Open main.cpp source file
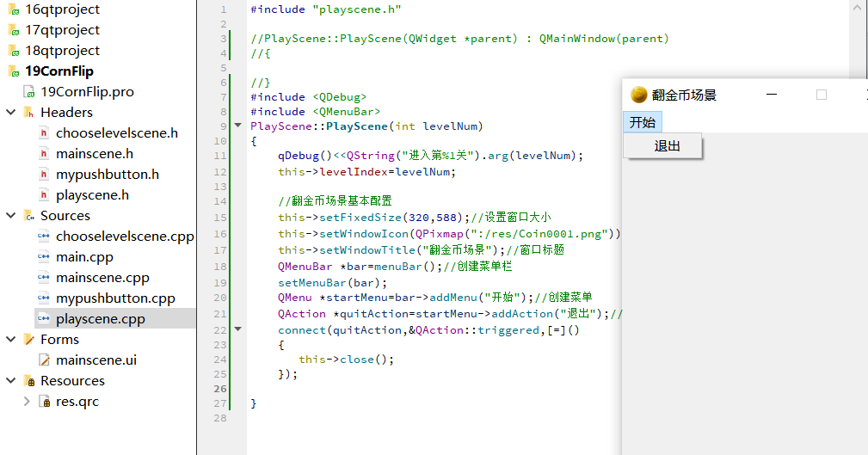This screenshot has width=868, height=455. click(x=84, y=257)
